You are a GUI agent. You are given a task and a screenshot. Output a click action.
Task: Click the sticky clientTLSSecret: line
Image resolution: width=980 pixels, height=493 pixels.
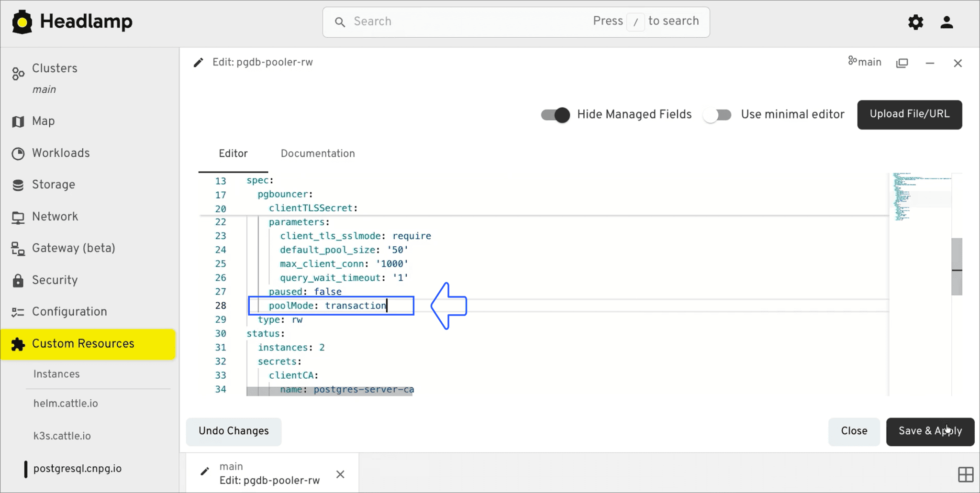click(x=313, y=208)
